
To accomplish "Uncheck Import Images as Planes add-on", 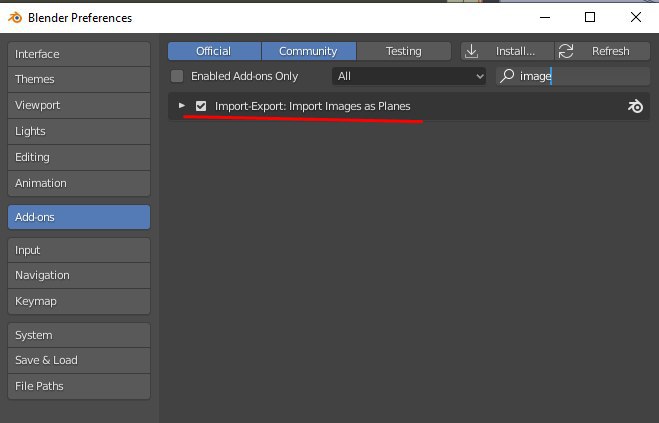I will [x=201, y=106].
